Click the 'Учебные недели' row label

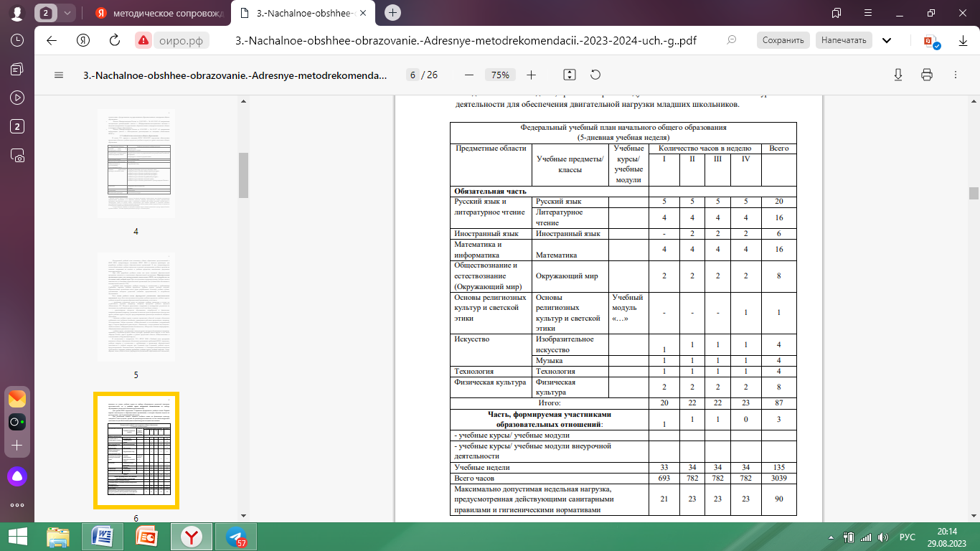(x=482, y=467)
